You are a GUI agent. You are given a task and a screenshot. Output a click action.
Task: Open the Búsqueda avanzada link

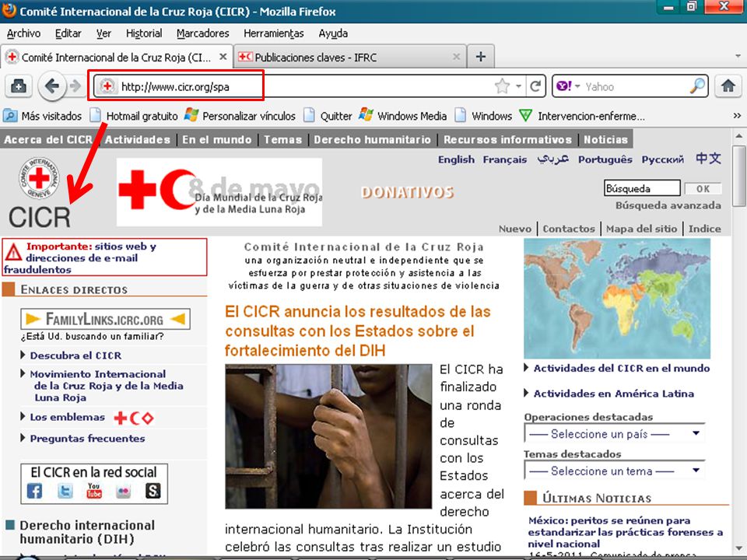point(668,205)
